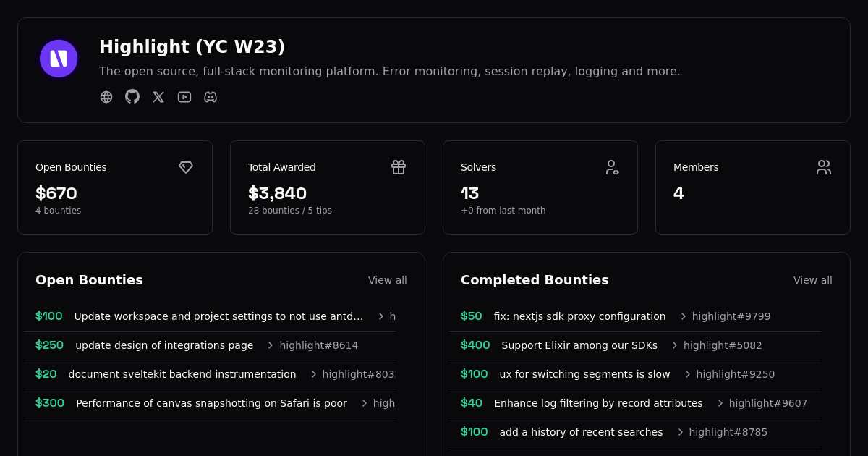Open Highlight's X (Twitter) icon

tap(158, 96)
